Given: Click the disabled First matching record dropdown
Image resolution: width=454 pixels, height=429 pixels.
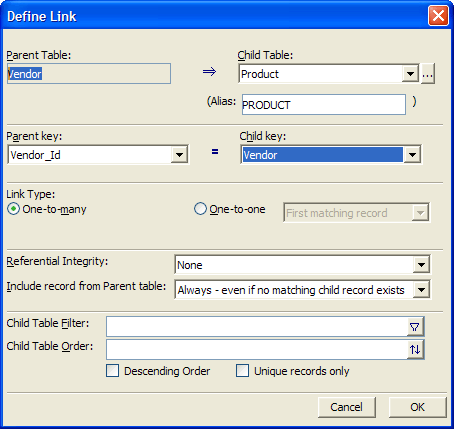Looking at the screenshot, I should [x=356, y=213].
